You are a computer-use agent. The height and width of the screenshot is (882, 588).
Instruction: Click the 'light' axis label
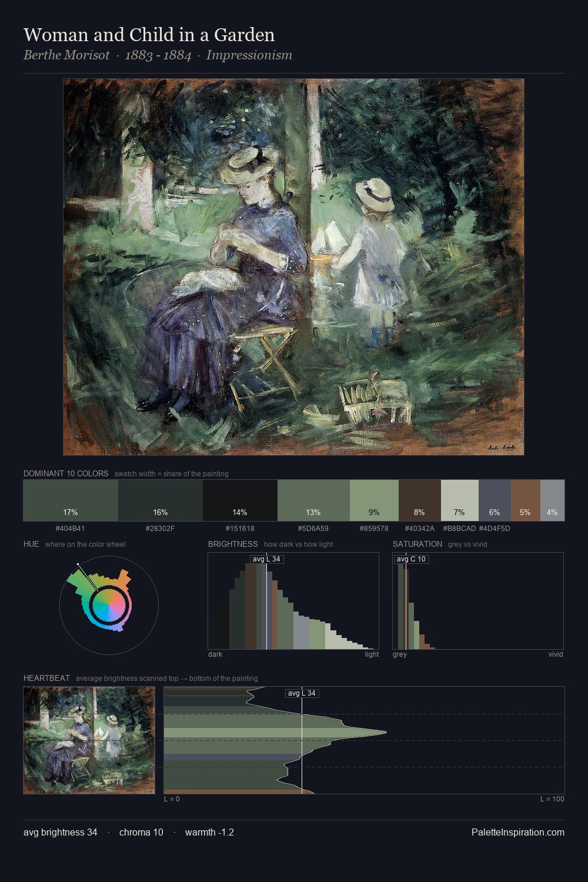372,654
